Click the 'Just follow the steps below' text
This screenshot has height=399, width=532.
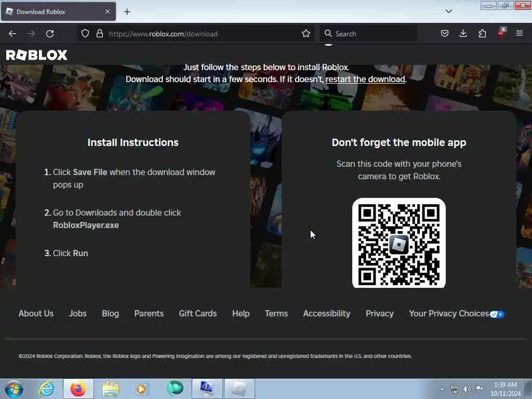pos(267,67)
